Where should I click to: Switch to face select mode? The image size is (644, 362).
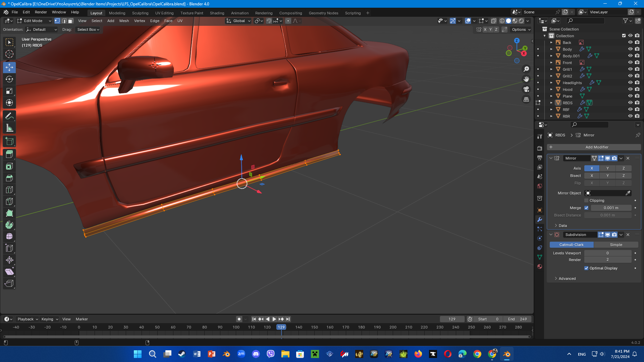(x=70, y=21)
